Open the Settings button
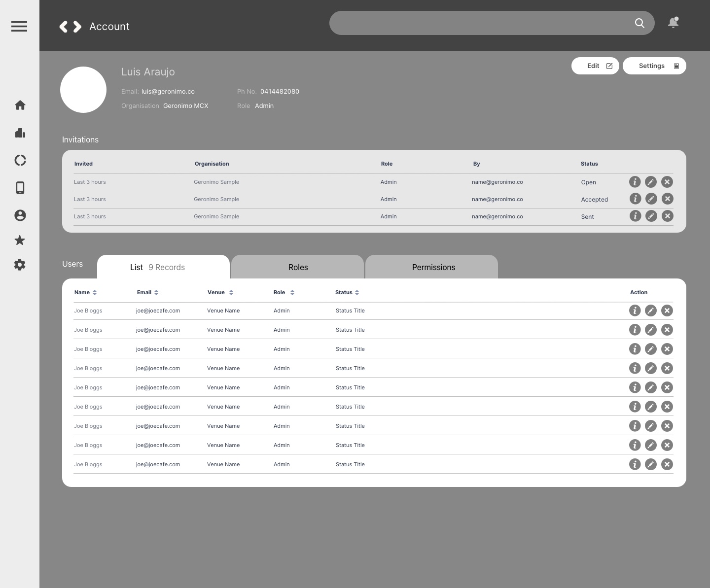Viewport: 710px width, 588px height. click(x=654, y=66)
